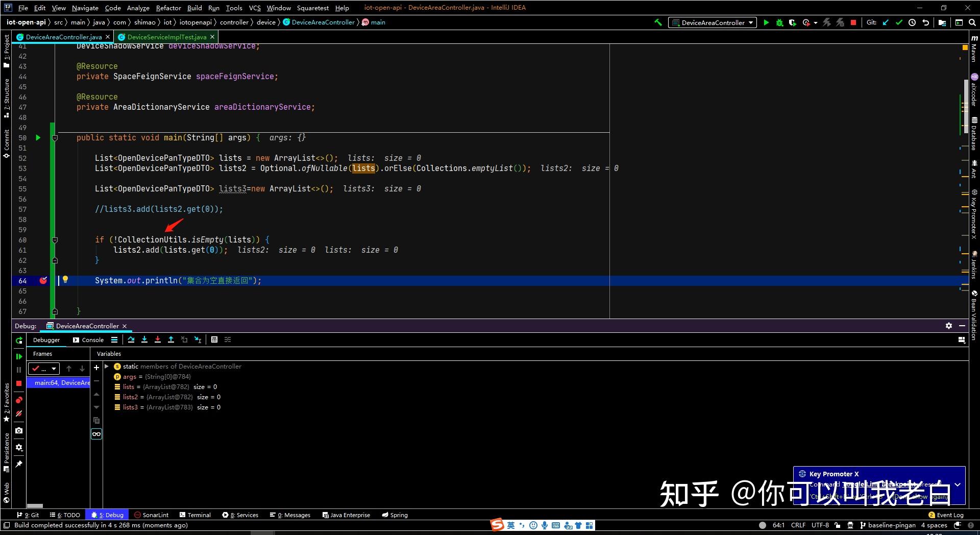980x535 pixels.
Task: Force step into with the red arrow
Action: coord(158,339)
